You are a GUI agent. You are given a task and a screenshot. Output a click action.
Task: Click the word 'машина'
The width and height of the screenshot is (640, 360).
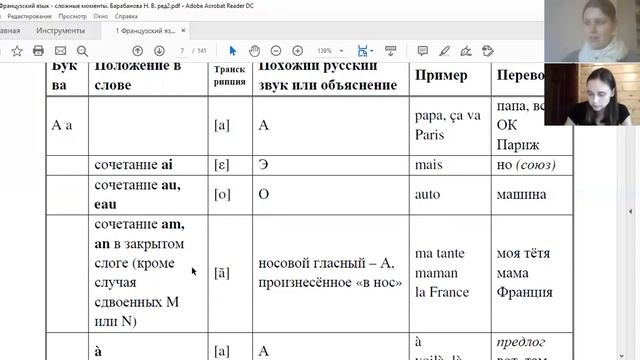pyautogui.click(x=521, y=194)
